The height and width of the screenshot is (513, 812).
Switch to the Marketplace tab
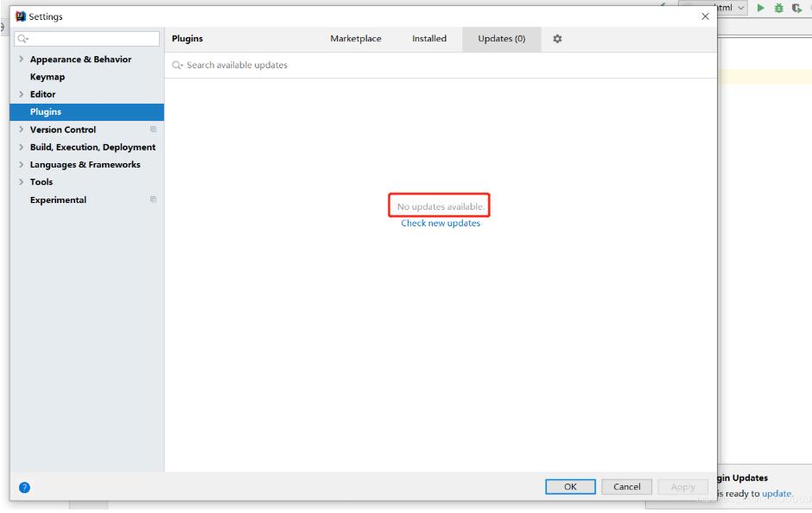pos(357,39)
